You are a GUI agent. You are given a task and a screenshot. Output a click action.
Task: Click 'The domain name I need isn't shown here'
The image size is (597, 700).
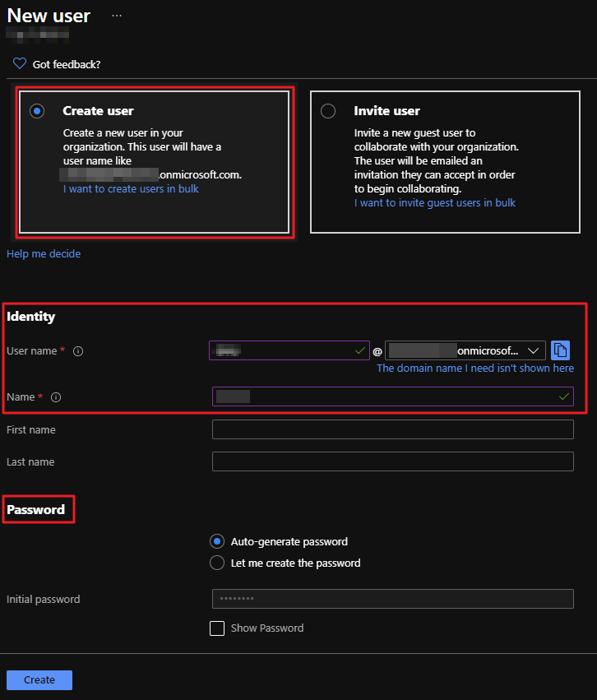pyautogui.click(x=475, y=369)
